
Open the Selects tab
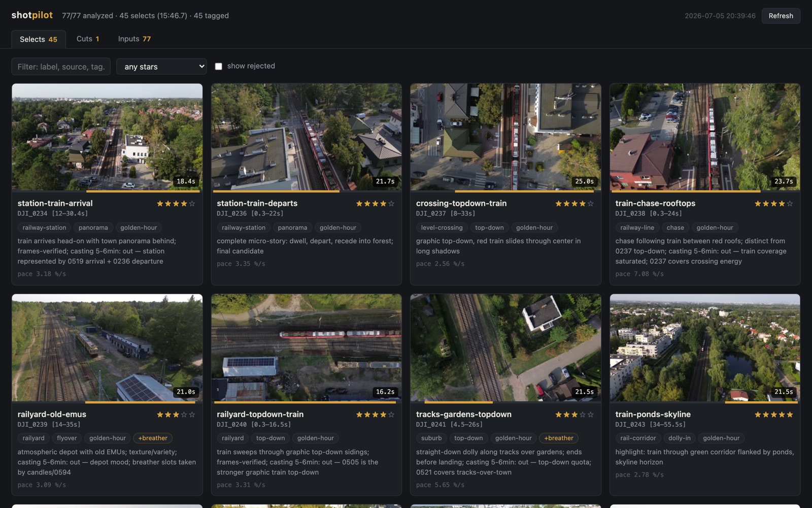click(38, 39)
